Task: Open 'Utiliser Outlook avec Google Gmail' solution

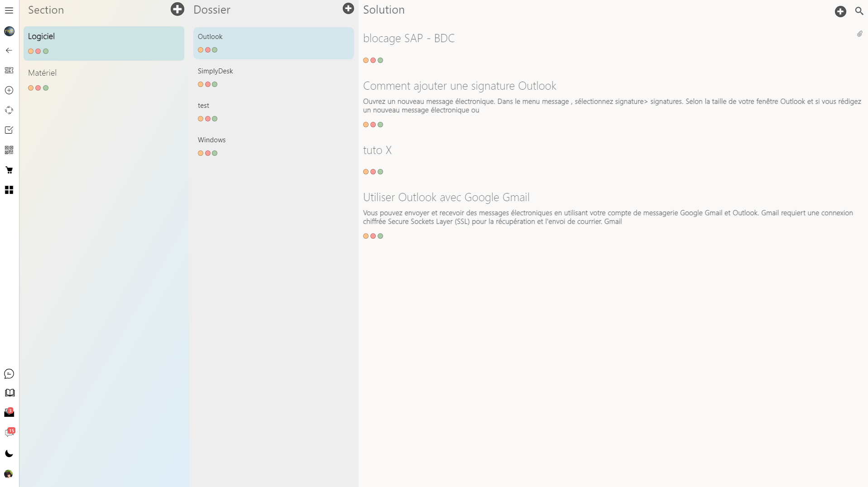Action: point(446,198)
